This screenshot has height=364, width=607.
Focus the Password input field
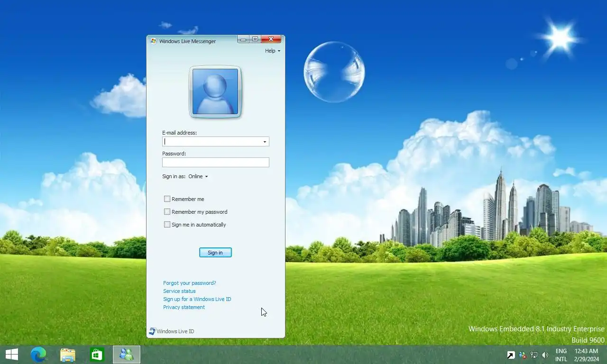[x=216, y=163]
